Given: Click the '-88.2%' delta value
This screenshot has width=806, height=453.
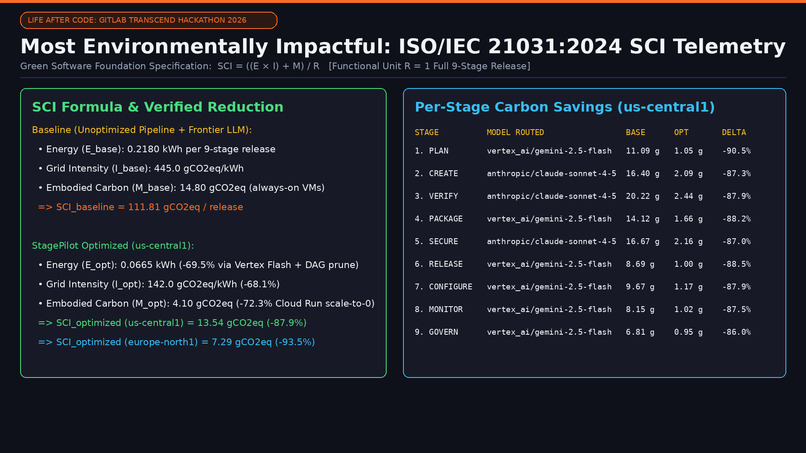Looking at the screenshot, I should pos(736,219).
